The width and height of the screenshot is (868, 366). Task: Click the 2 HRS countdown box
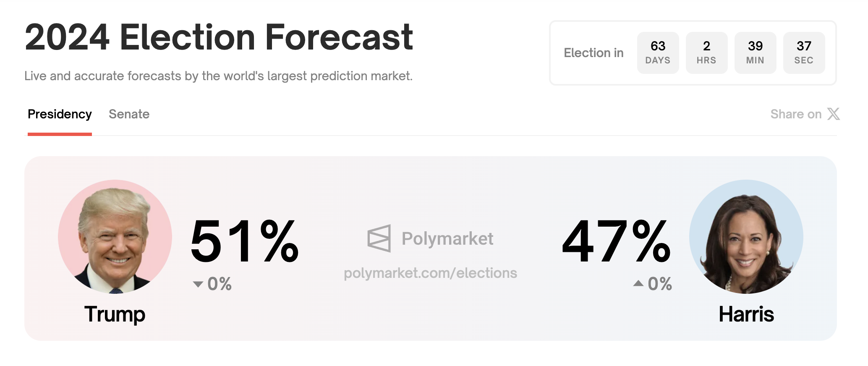point(706,53)
